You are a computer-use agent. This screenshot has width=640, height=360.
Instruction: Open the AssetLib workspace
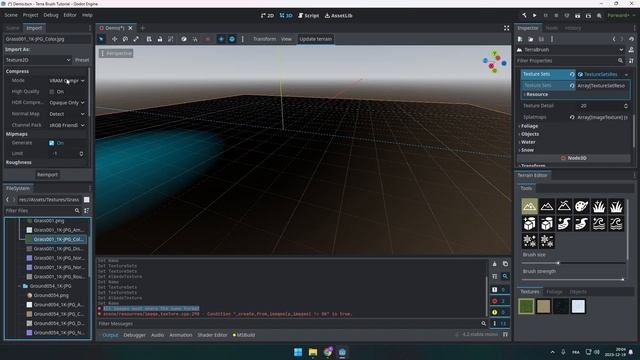coord(338,16)
